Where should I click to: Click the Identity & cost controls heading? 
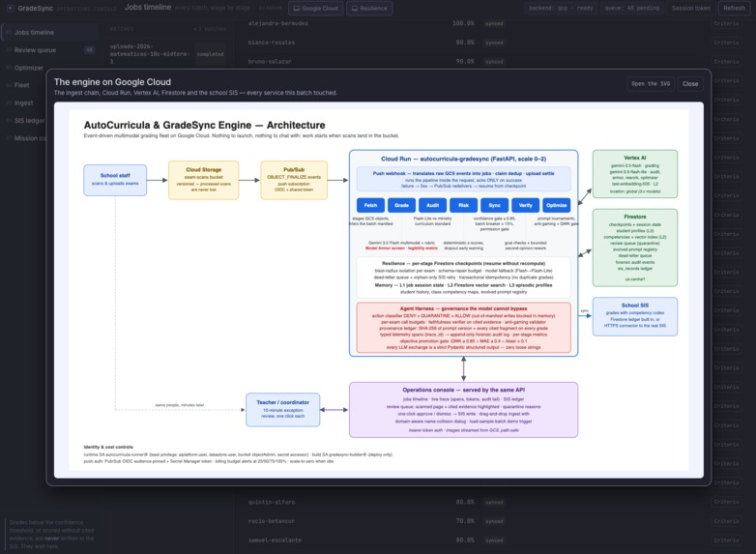point(108,447)
